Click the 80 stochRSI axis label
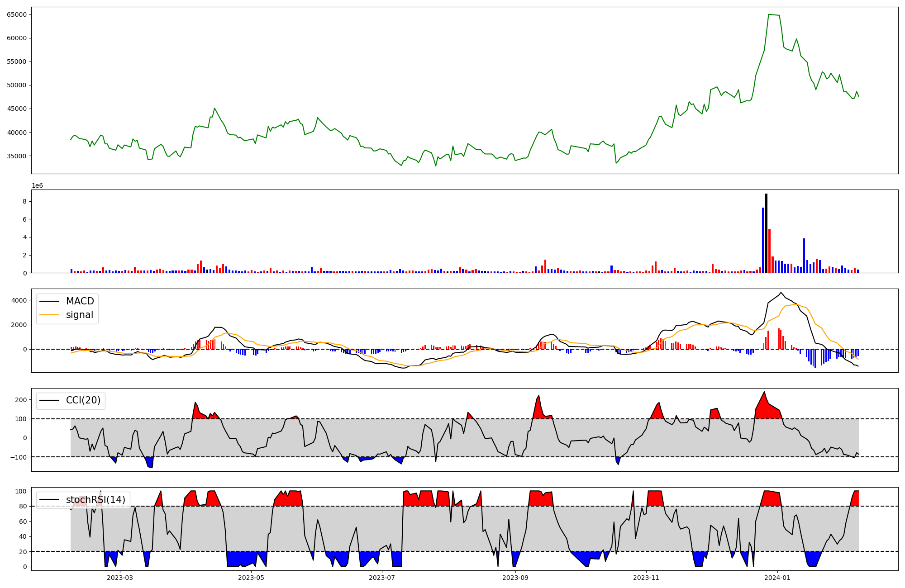The height and width of the screenshot is (588, 905). pos(23,506)
